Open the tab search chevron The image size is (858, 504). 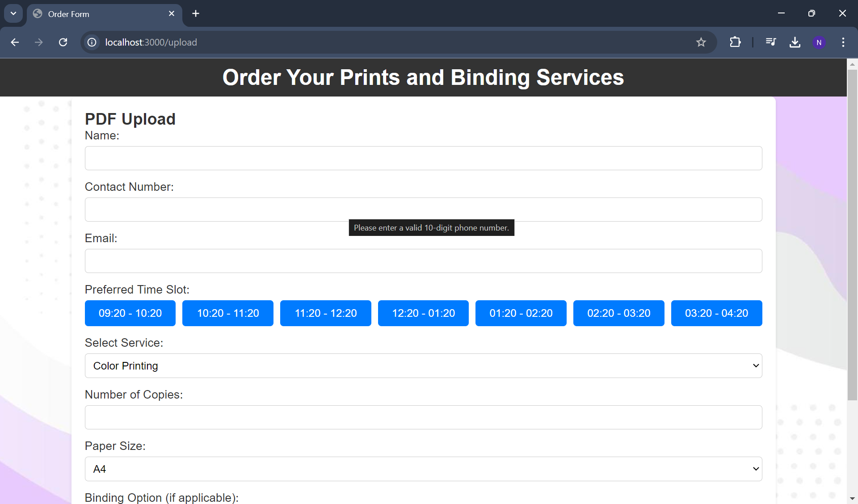coord(13,13)
